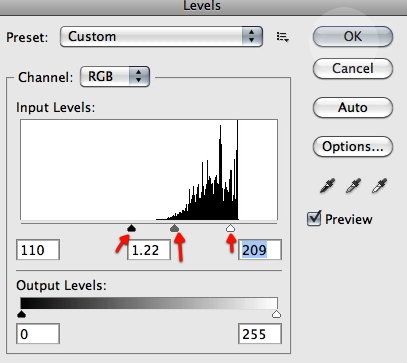Image resolution: width=407 pixels, height=363 pixels.
Task: Click the input highlight field showing 209
Action: [260, 250]
